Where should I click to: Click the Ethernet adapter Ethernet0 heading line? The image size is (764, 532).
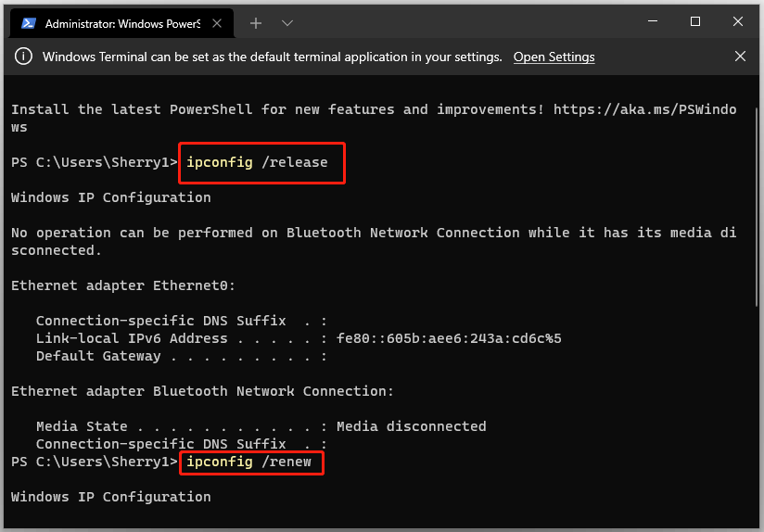122,285
